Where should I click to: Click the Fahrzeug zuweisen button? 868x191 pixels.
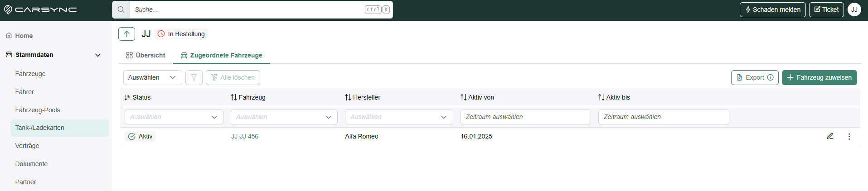coord(820,77)
